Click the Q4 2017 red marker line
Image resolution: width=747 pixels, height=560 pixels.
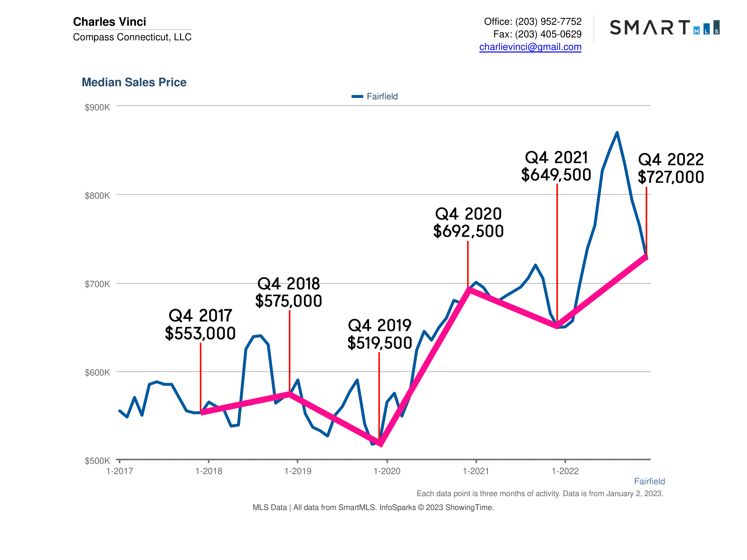201,375
